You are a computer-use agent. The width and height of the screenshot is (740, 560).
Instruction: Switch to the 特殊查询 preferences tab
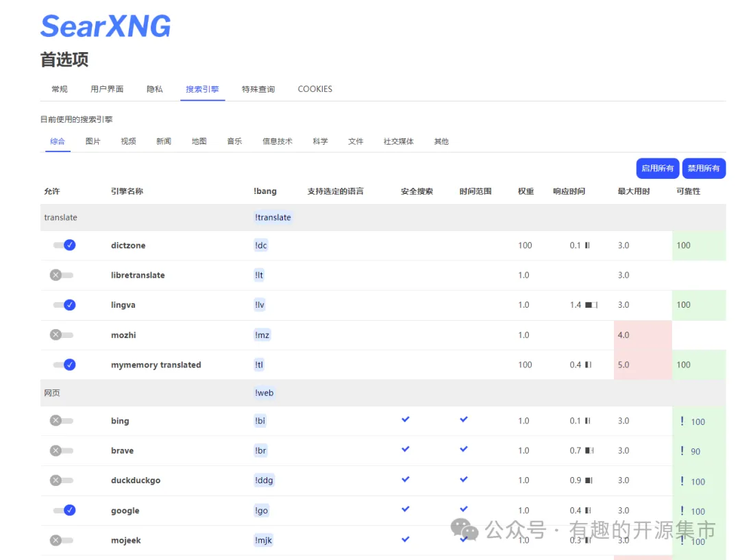[258, 89]
